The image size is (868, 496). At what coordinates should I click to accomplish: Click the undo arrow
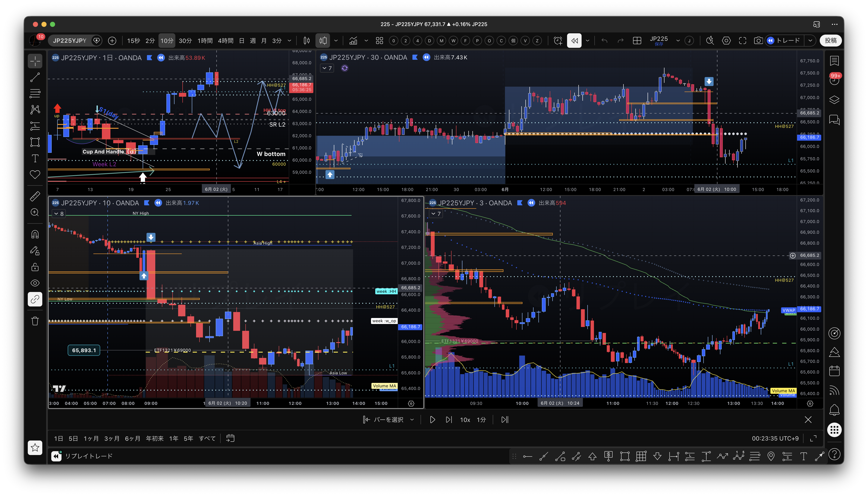[604, 41]
